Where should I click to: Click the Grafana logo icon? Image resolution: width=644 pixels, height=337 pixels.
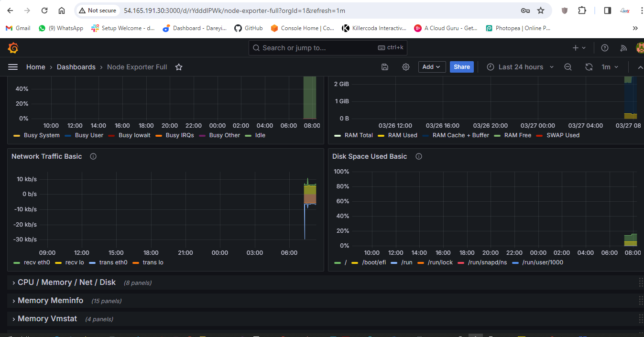(x=13, y=48)
